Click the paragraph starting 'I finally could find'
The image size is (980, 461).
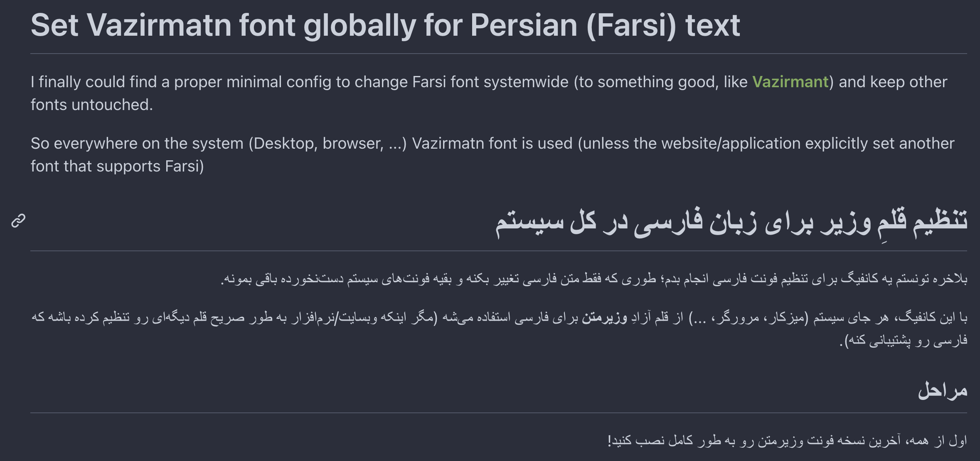point(489,93)
